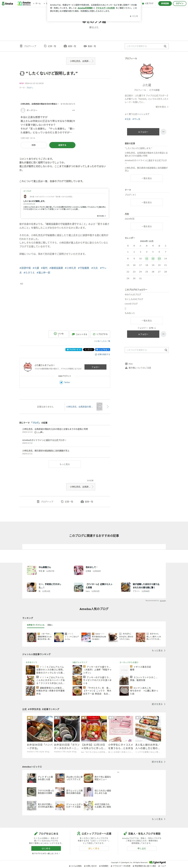This screenshot has height=868, width=188.
Task: Click the B! ブックマーク share button
Action: (x=74, y=349)
